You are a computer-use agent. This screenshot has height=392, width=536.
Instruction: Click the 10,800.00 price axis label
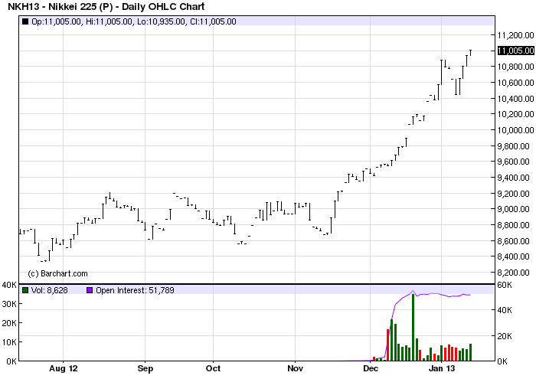tap(515, 67)
